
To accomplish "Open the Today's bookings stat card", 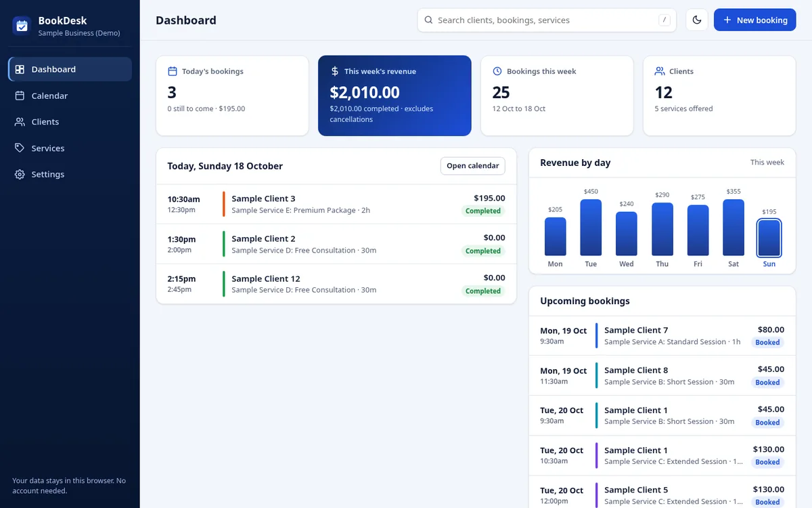I will pos(232,96).
